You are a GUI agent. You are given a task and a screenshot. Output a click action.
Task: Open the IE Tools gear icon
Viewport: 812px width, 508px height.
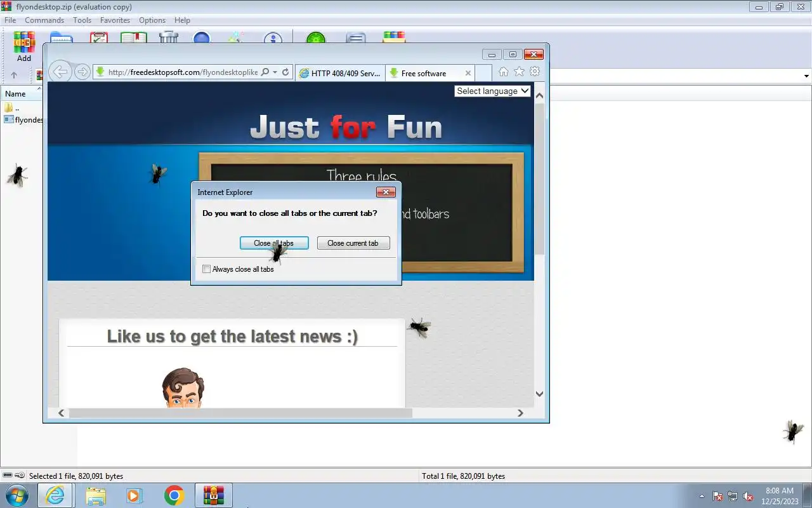535,72
